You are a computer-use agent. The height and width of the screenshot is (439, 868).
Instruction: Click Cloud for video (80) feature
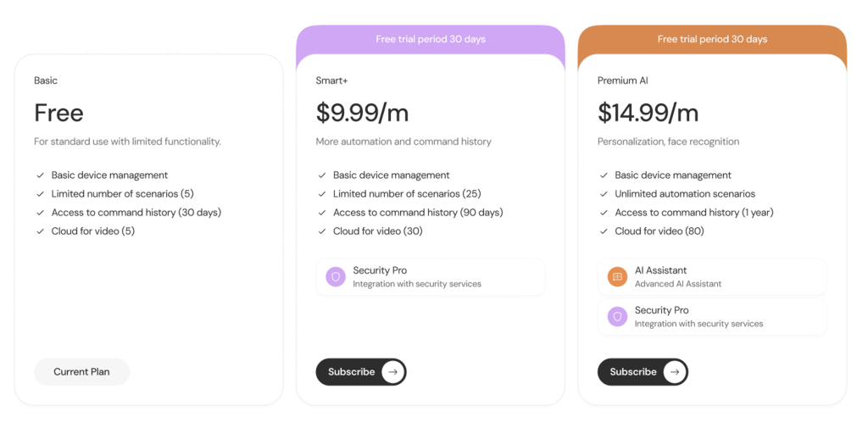click(659, 231)
